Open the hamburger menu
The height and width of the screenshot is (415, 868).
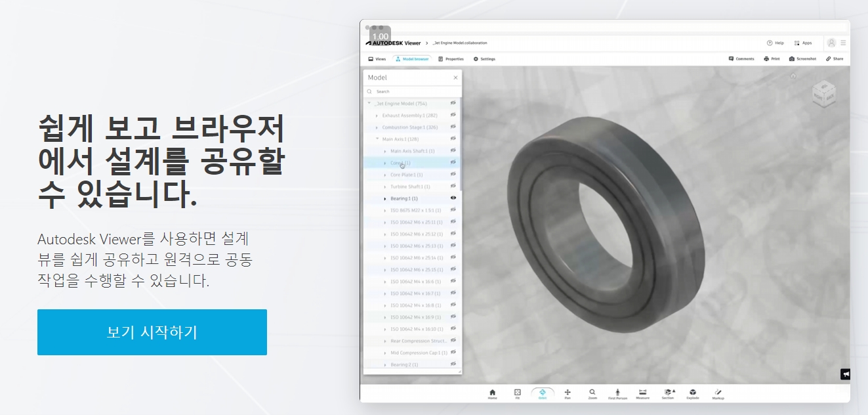pos(843,43)
